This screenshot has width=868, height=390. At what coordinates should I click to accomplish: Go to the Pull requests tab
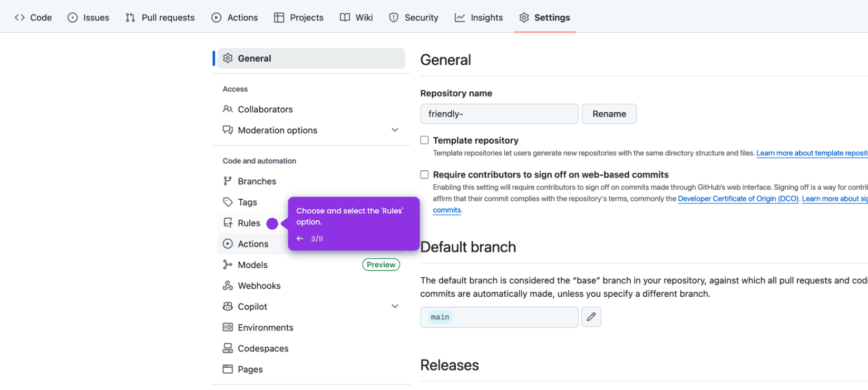(x=160, y=17)
